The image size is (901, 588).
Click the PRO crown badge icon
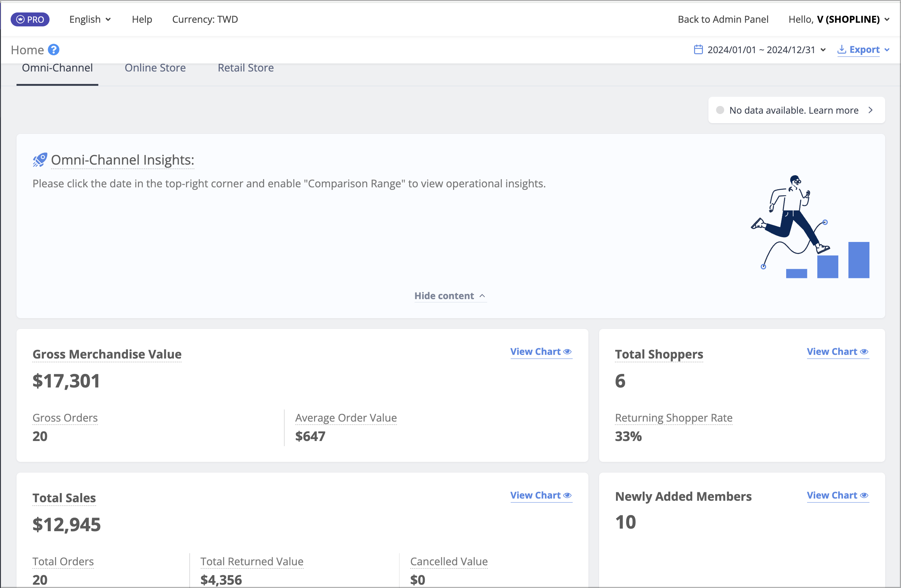[21, 19]
